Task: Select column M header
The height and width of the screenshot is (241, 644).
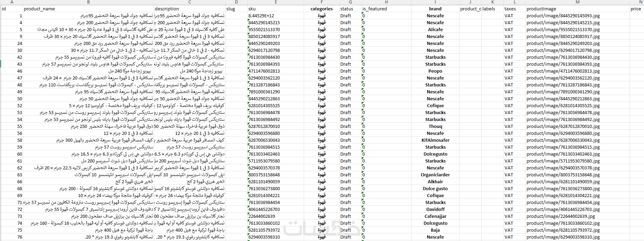Action: [x=578, y=2]
